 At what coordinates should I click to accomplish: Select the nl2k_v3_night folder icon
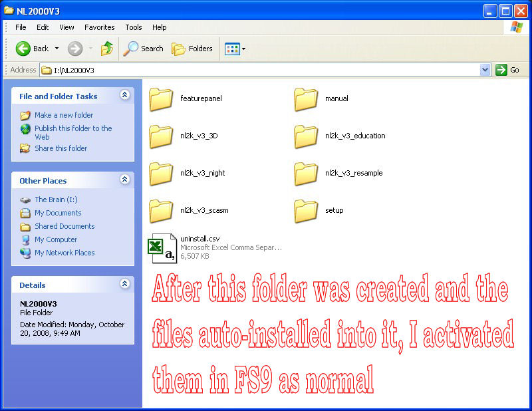(161, 174)
